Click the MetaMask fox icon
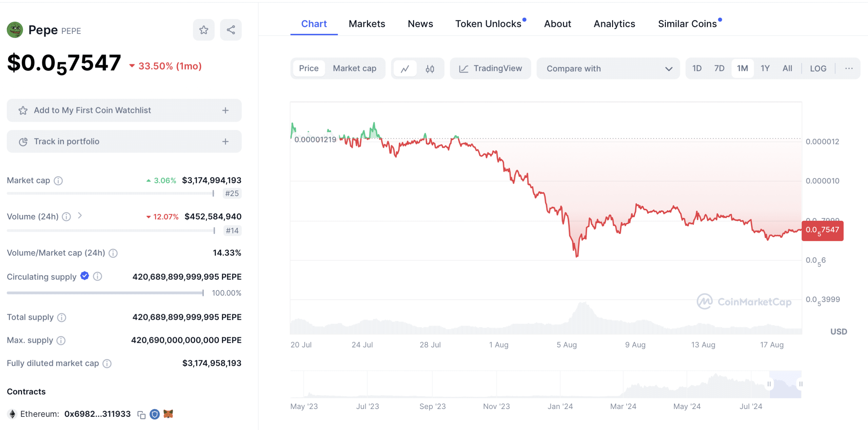The width and height of the screenshot is (868, 430). [x=168, y=414]
